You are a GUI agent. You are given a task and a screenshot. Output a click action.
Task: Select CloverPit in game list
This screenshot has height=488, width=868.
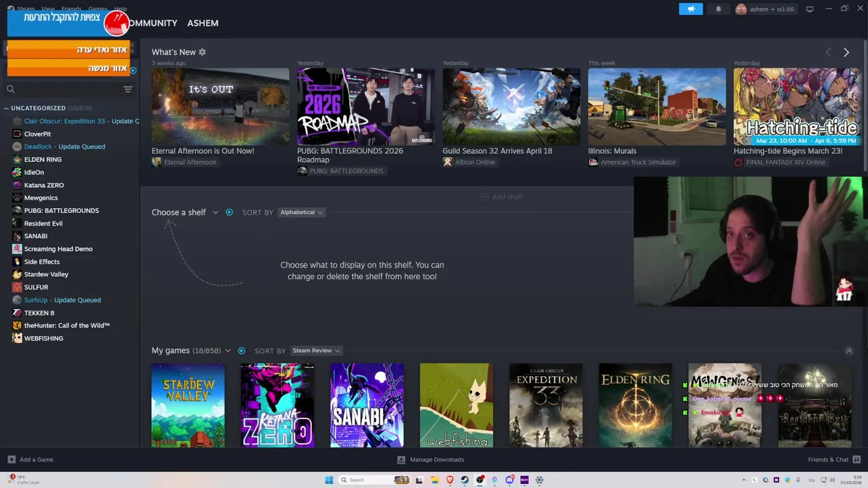37,134
